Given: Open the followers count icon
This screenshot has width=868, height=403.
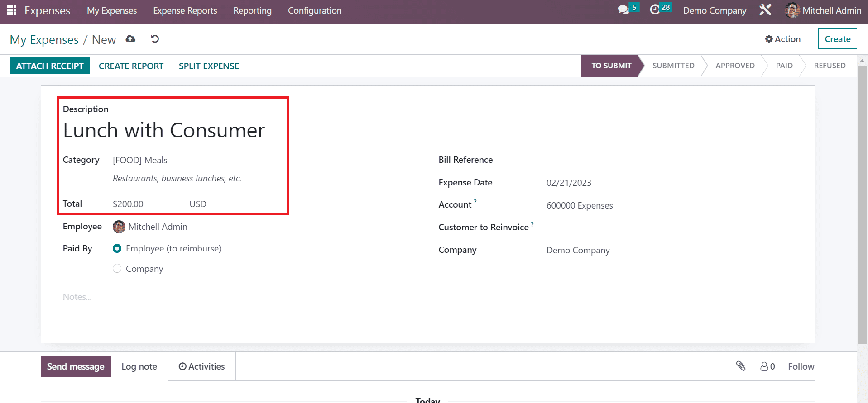Looking at the screenshot, I should (767, 366).
